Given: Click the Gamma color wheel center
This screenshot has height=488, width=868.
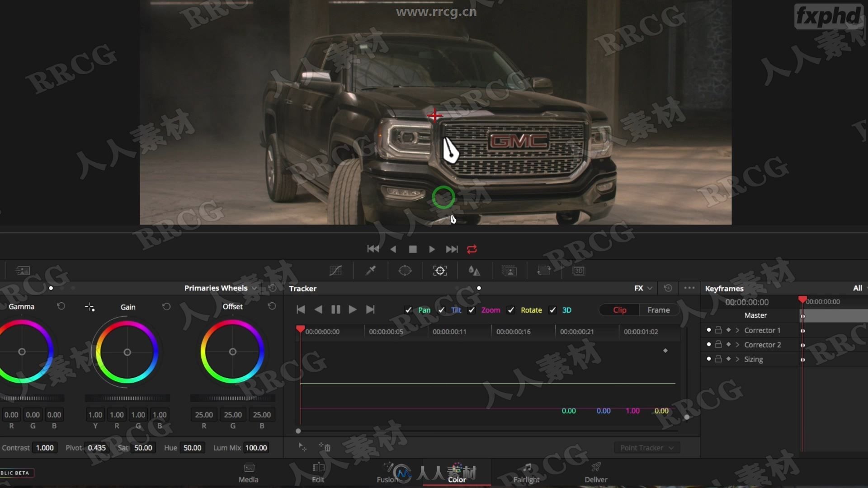Looking at the screenshot, I should click(22, 352).
